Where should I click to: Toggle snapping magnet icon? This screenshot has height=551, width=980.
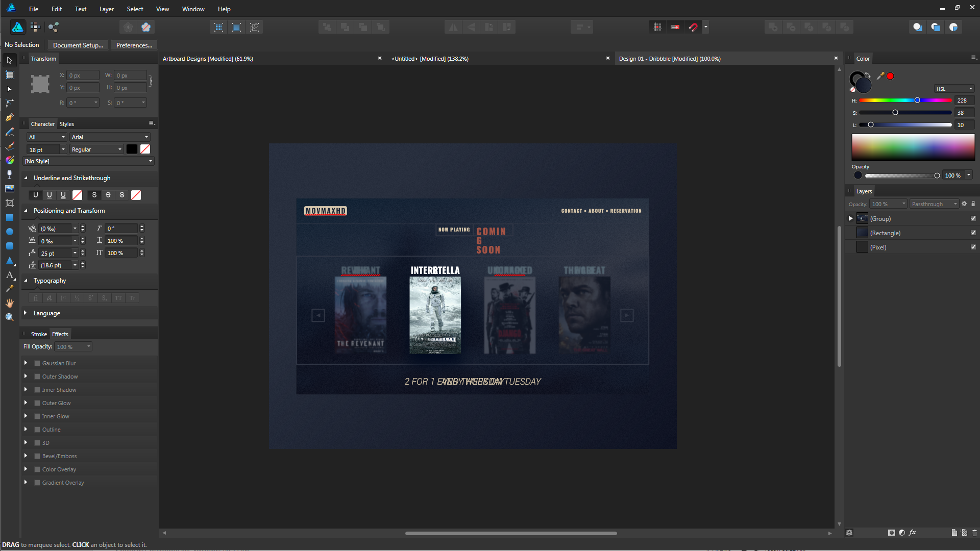[693, 27]
